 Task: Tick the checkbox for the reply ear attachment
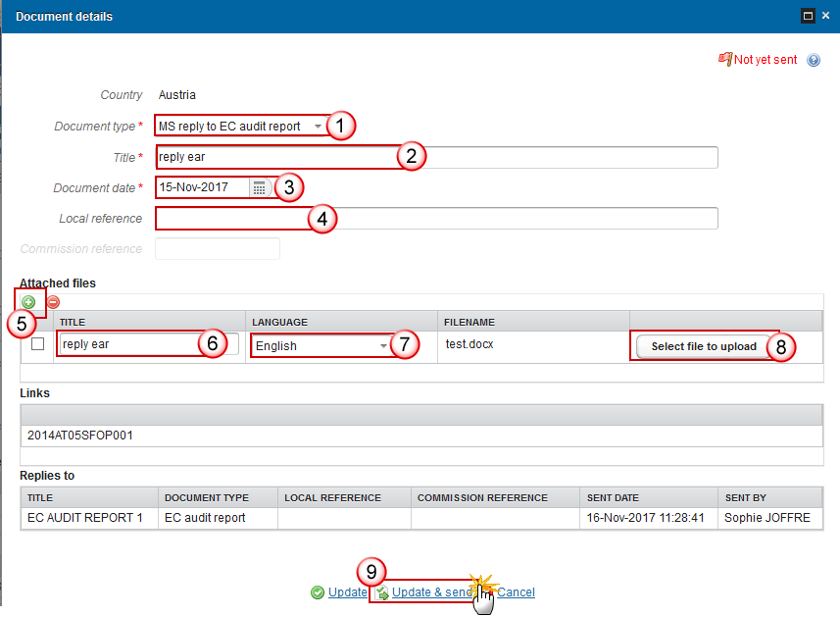(x=37, y=344)
